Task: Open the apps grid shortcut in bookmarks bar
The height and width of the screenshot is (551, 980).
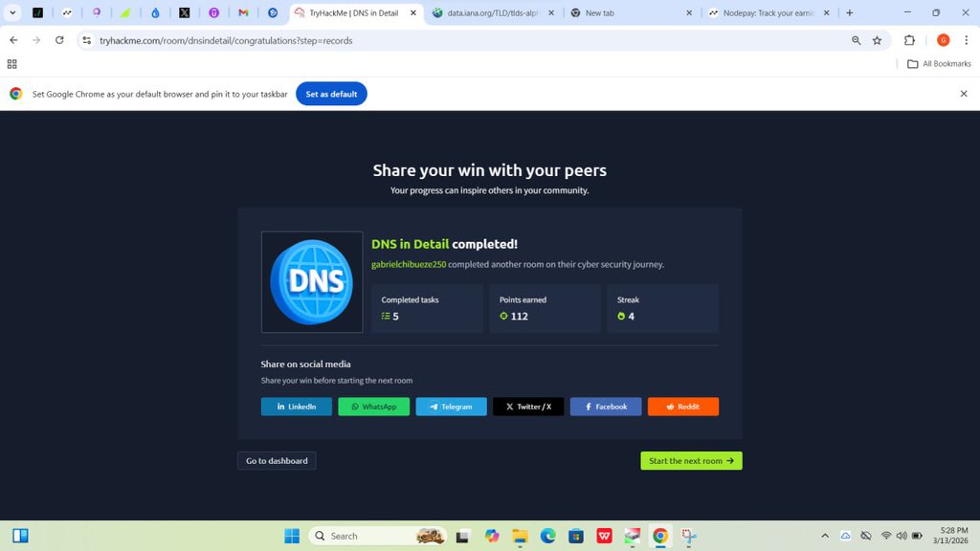Action: 11,64
